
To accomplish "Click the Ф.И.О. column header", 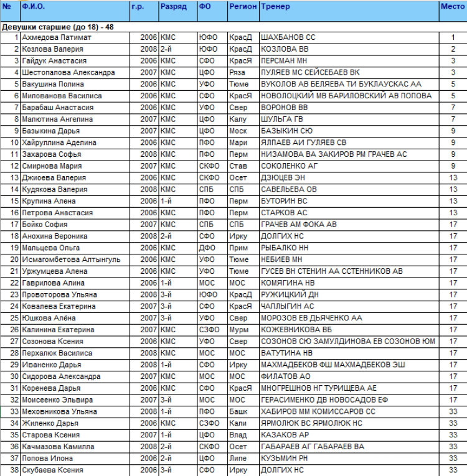I will pos(34,6).
